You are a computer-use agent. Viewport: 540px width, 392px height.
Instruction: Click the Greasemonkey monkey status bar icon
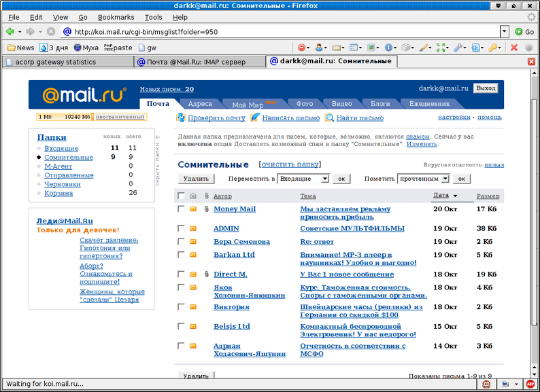(x=486, y=384)
